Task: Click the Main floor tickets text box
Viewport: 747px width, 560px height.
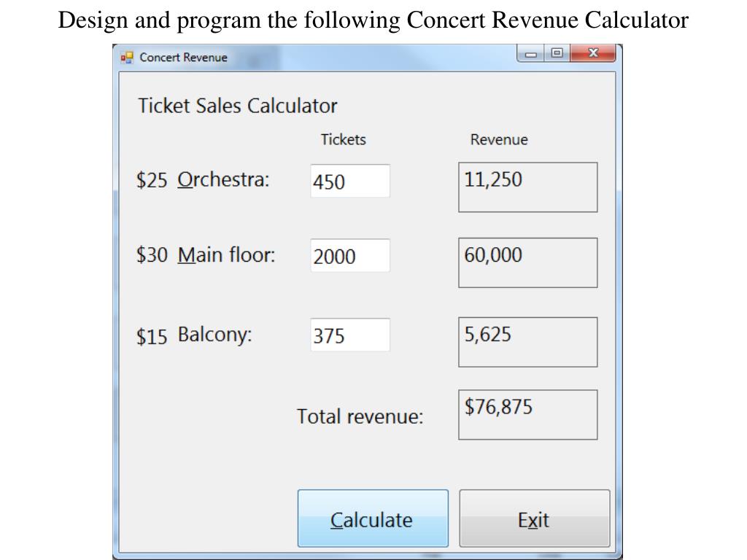Action: tap(350, 256)
